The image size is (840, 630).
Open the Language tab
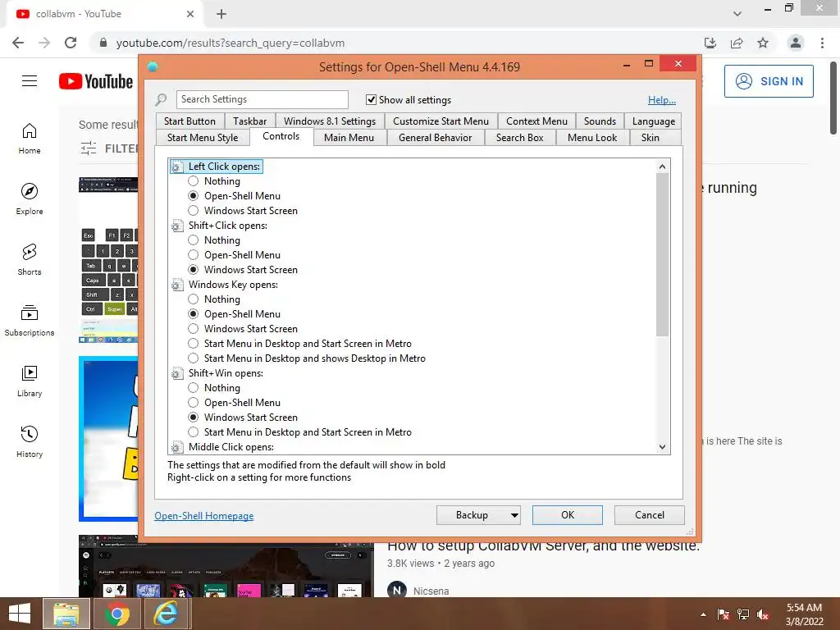coord(654,121)
